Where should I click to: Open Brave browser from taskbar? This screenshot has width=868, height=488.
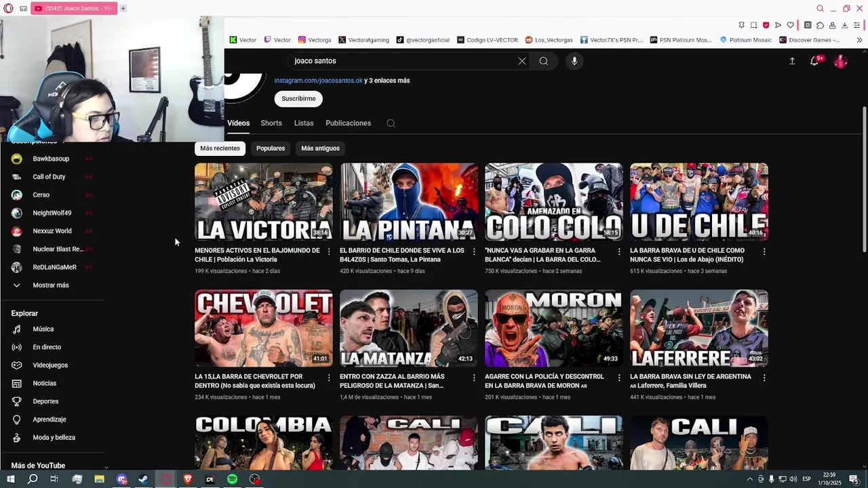188,479
